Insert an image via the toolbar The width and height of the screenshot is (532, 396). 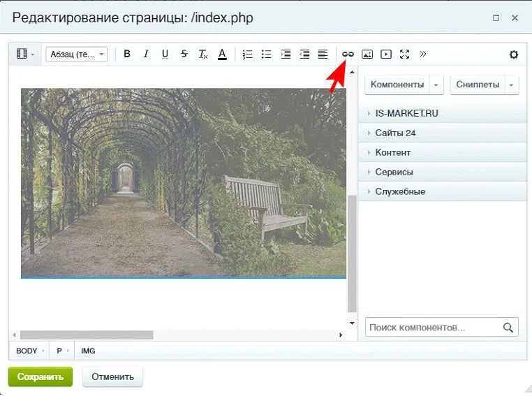tap(367, 54)
